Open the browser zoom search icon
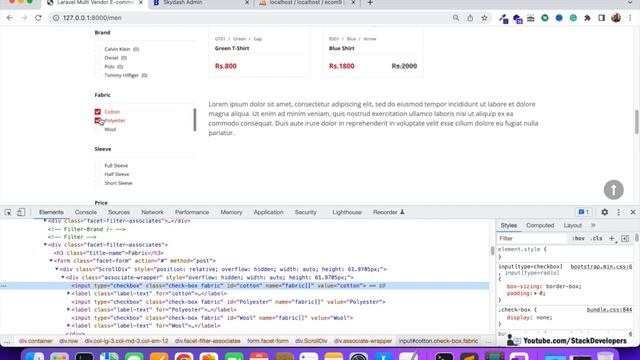This screenshot has height=360, width=640. [456, 18]
